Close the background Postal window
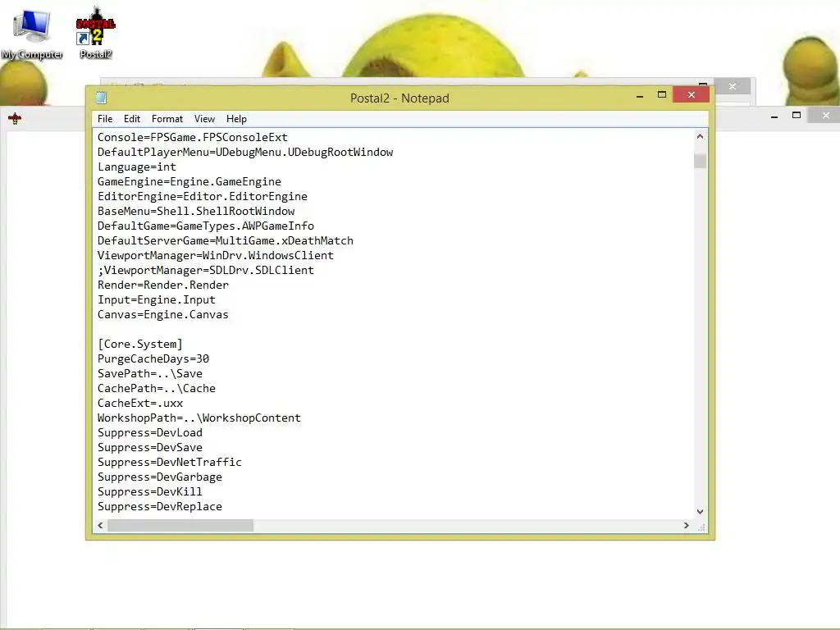 click(x=825, y=115)
